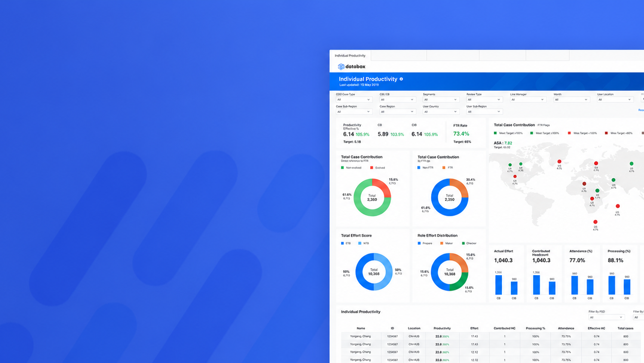This screenshot has width=644, height=363.
Task: Select the orange FTR legend marker
Action: pyautogui.click(x=444, y=168)
